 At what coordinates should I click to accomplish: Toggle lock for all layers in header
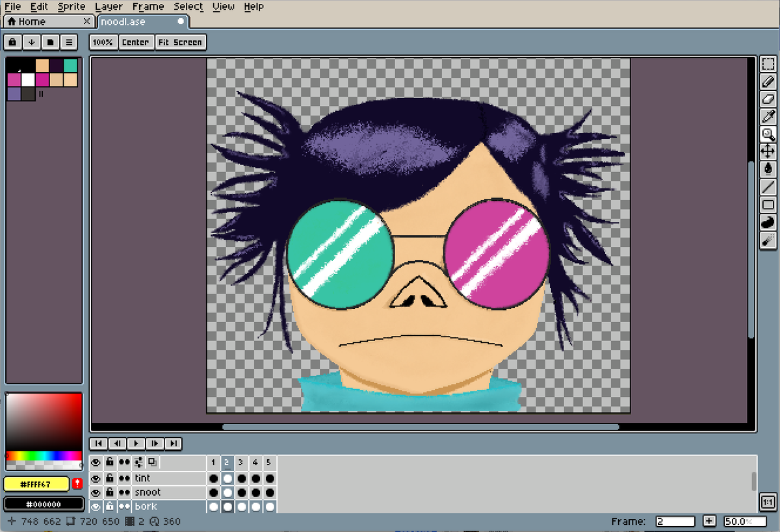pyautogui.click(x=110, y=462)
